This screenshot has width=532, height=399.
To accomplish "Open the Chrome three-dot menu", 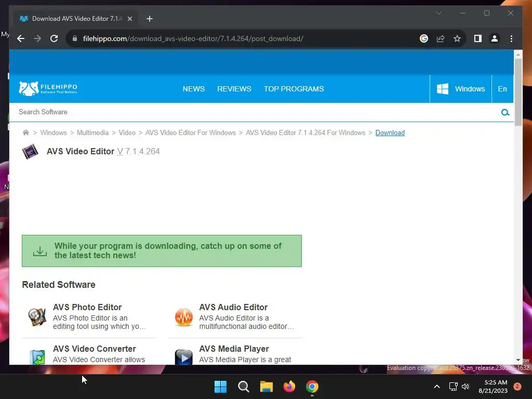I will [x=511, y=38].
